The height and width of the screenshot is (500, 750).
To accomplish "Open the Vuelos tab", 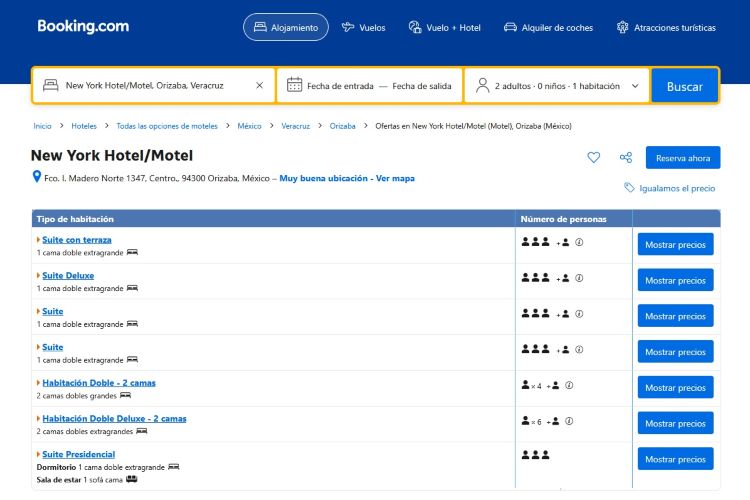I will (363, 28).
